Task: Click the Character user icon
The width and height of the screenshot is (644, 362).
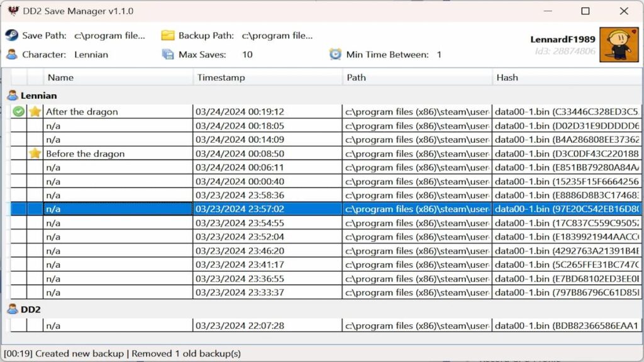Action: [12, 55]
